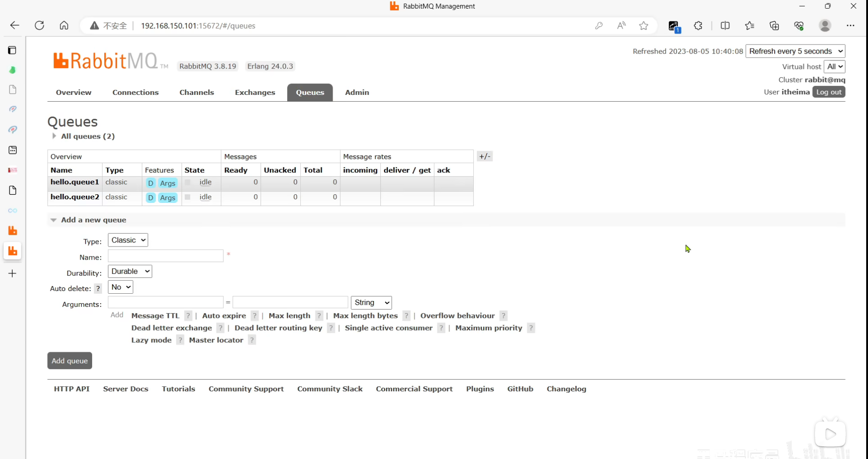Click the Lazy mode argument shortcut
The width and height of the screenshot is (868, 459).
151,340
